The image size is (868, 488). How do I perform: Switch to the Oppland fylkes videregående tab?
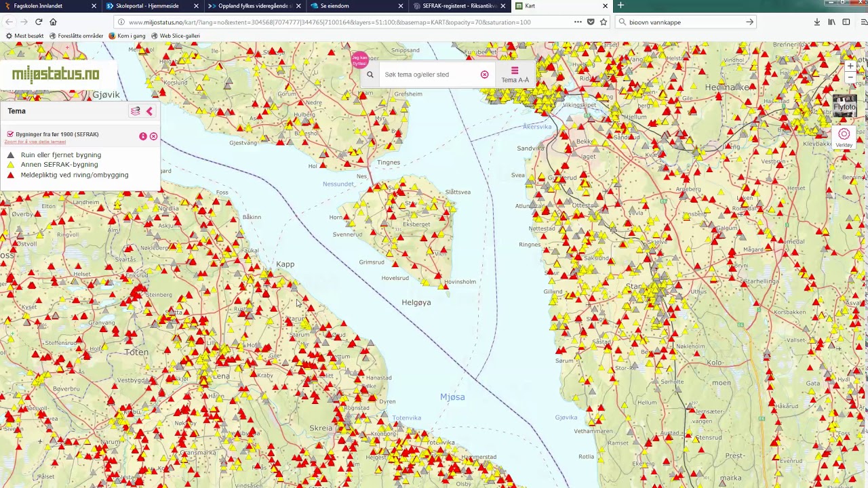click(250, 6)
